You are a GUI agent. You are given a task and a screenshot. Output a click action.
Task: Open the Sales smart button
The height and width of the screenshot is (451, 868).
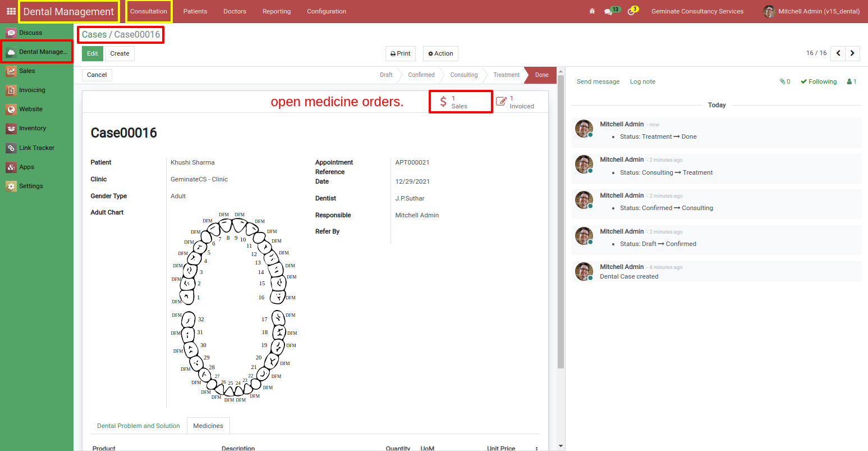point(460,102)
